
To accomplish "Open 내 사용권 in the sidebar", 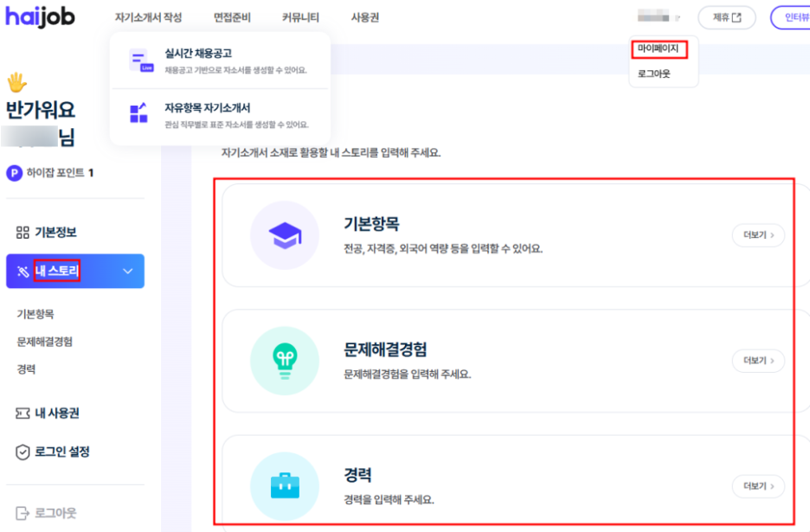I will click(57, 413).
